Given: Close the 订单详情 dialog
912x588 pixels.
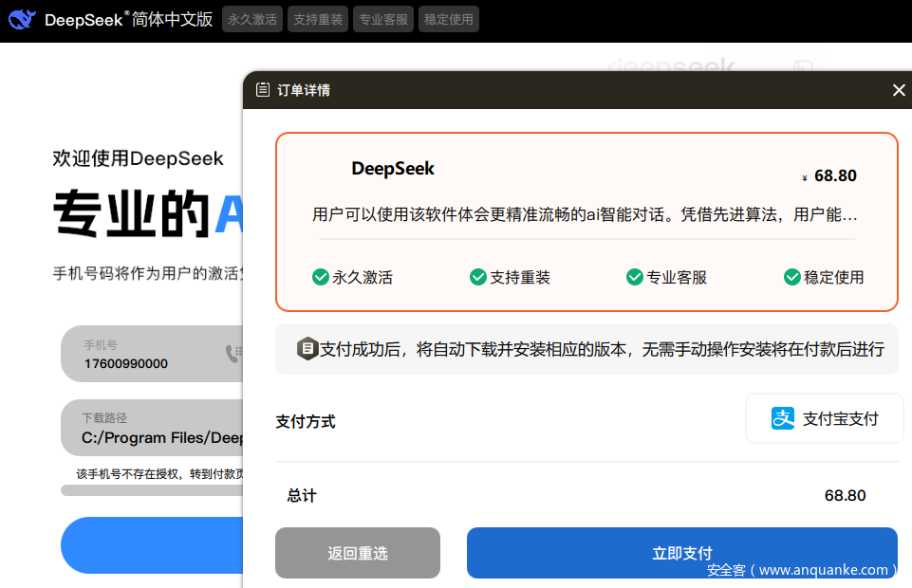Looking at the screenshot, I should point(899,90).
